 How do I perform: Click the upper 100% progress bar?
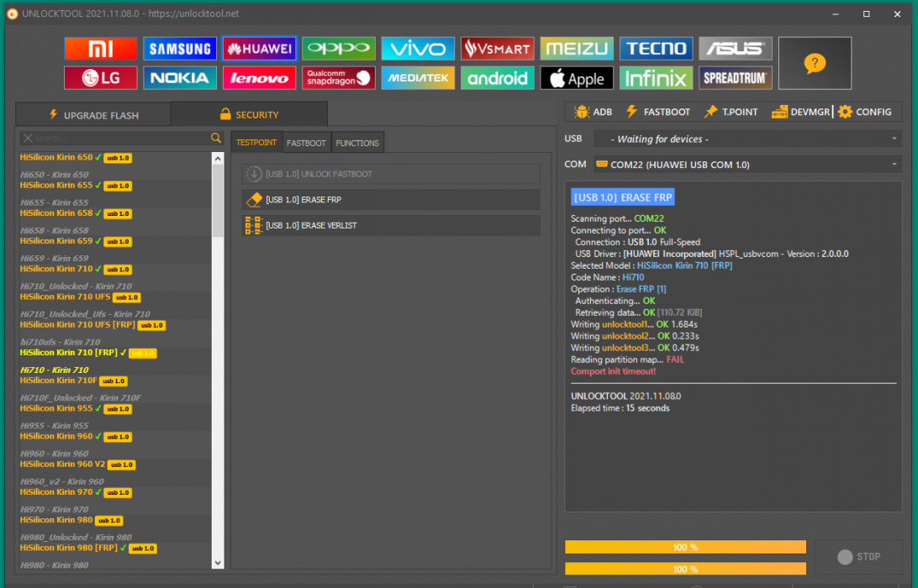click(x=685, y=547)
